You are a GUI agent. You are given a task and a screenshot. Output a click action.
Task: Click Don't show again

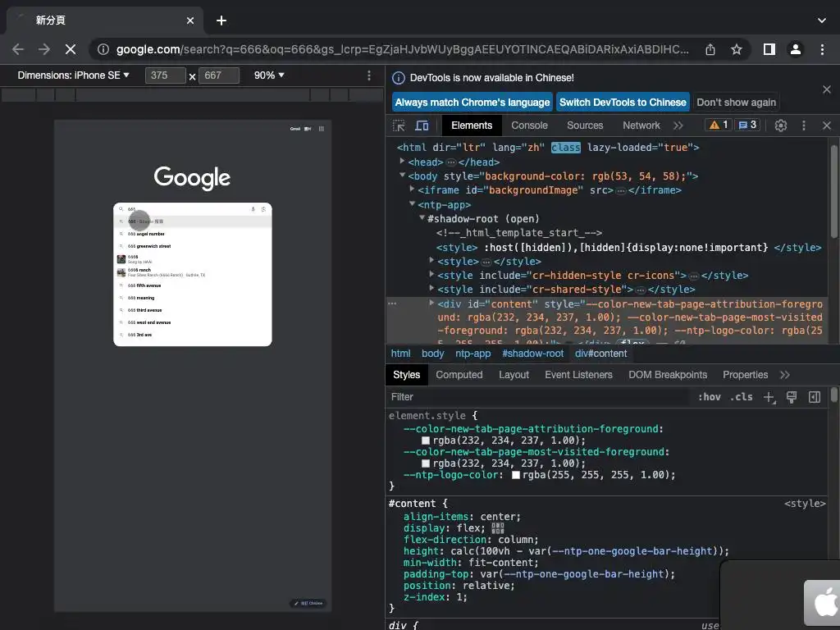tap(736, 103)
